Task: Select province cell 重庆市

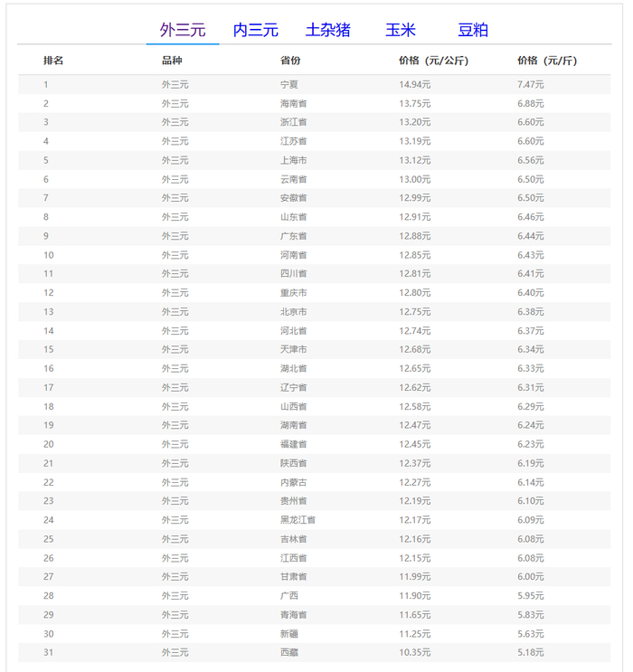Action: (x=294, y=293)
